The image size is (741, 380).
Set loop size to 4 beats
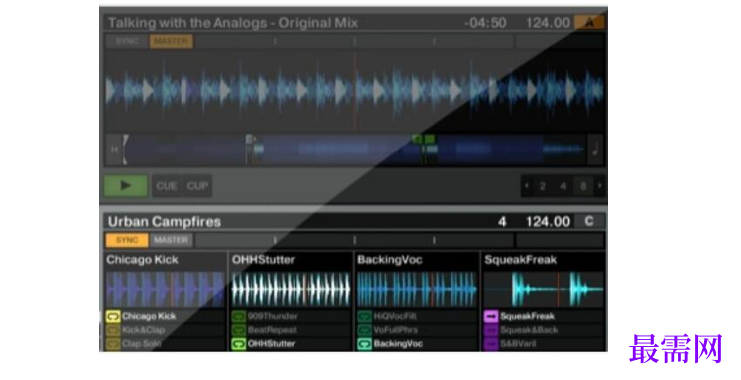click(x=563, y=186)
